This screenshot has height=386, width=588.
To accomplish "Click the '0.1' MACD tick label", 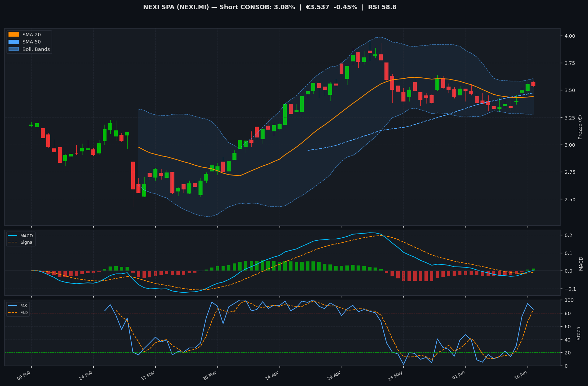I will point(568,253).
